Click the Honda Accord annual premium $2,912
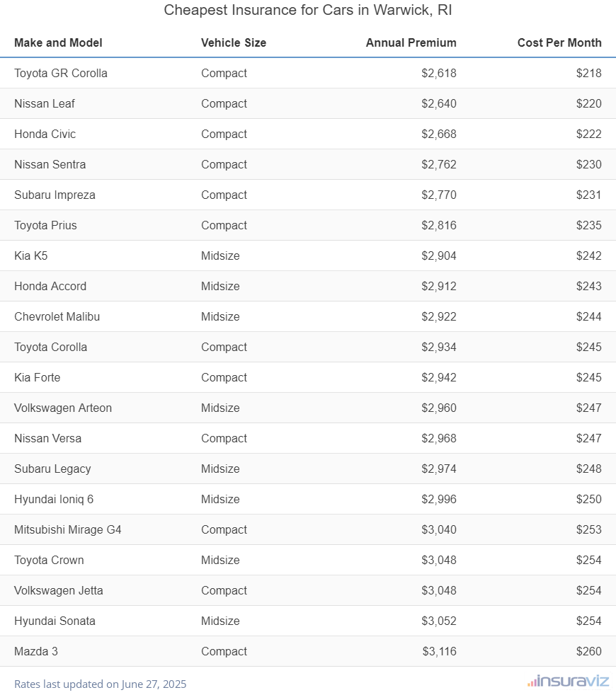 439,286
